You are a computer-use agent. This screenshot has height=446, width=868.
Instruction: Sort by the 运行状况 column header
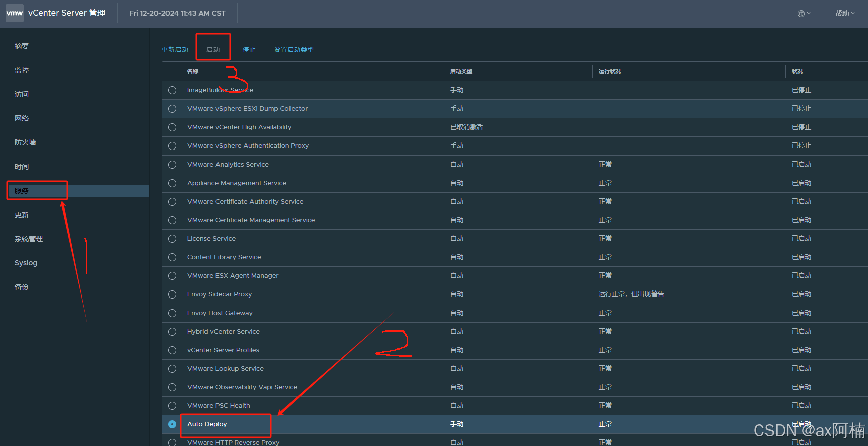tap(610, 71)
